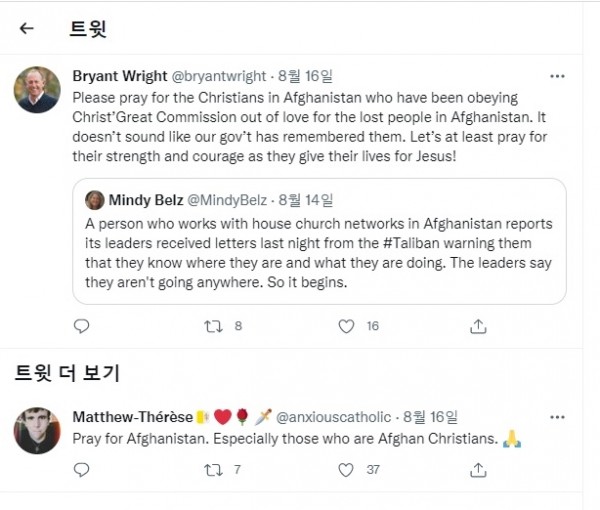Reply to Bryant Wright's tweet
Screen dimensions: 600x510
click(x=82, y=325)
